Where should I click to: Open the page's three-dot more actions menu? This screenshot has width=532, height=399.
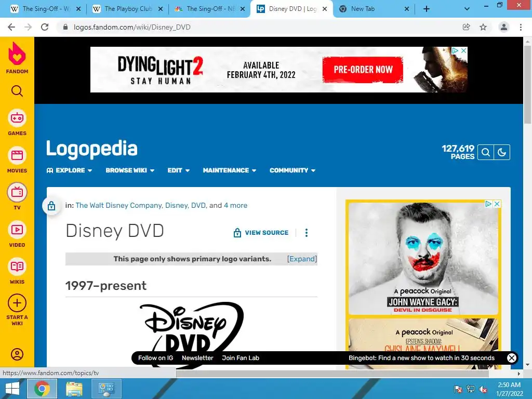pyautogui.click(x=307, y=233)
